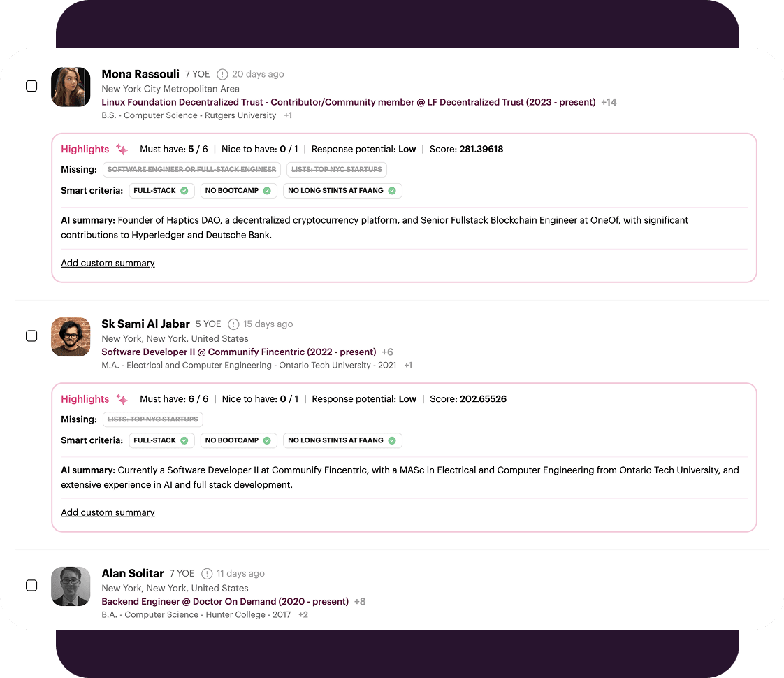This screenshot has width=784, height=678.
Task: Click the green check on Sami's NO BOOTCAMP tag
Action: (268, 440)
